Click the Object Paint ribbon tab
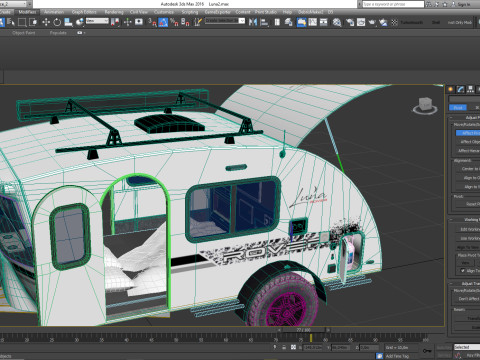Image resolution: width=480 pixels, height=360 pixels. tap(24, 33)
